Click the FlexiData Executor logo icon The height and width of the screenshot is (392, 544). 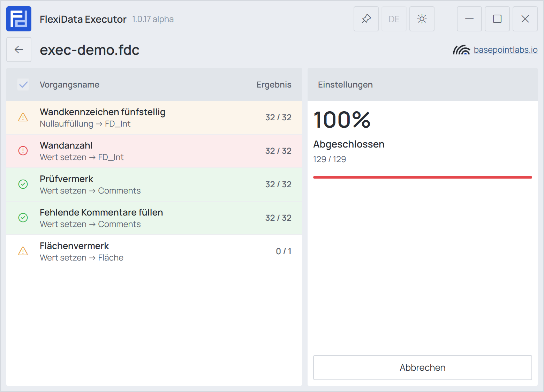tap(19, 19)
